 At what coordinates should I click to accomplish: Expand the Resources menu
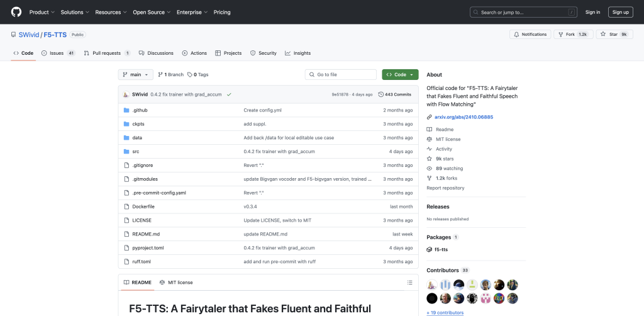coord(111,13)
